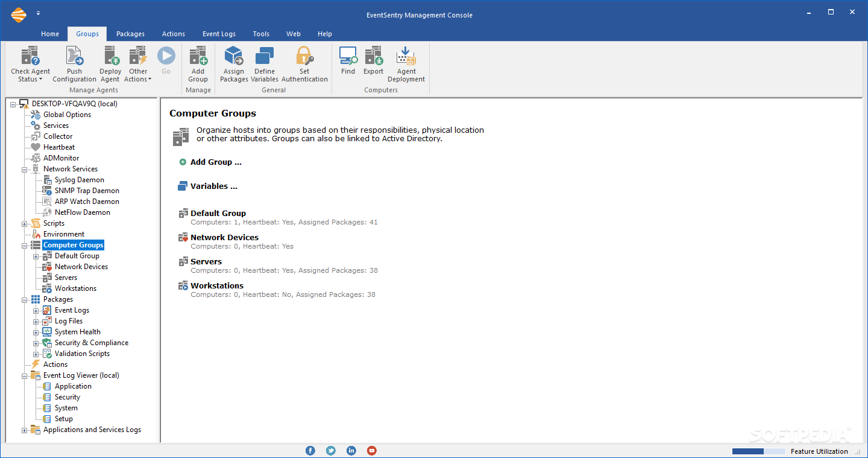Image resolution: width=868 pixels, height=458 pixels.
Task: Switch to the Event Logs tab
Action: click(219, 34)
